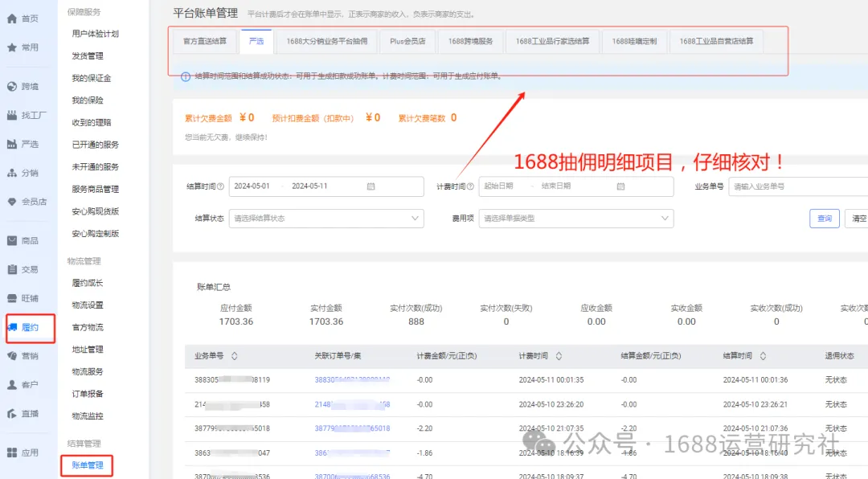Viewport: 868px width, 479px height.
Task: Open the 直播 broadcast icon
Action: coord(12,414)
